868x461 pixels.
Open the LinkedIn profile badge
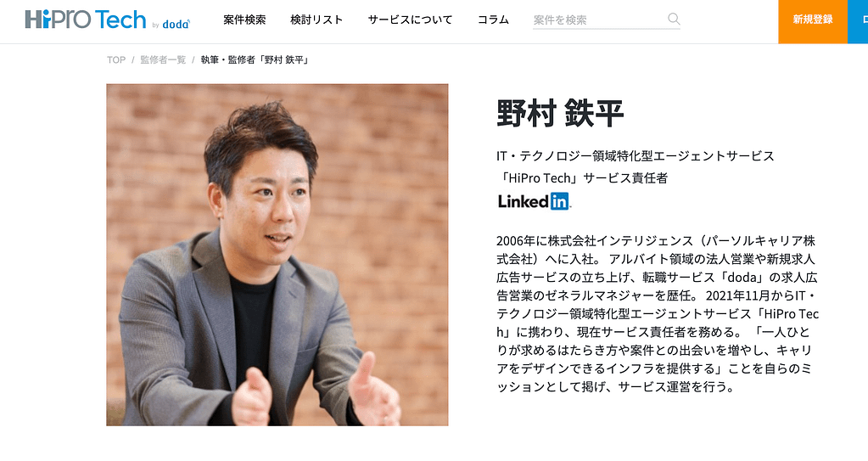535,201
